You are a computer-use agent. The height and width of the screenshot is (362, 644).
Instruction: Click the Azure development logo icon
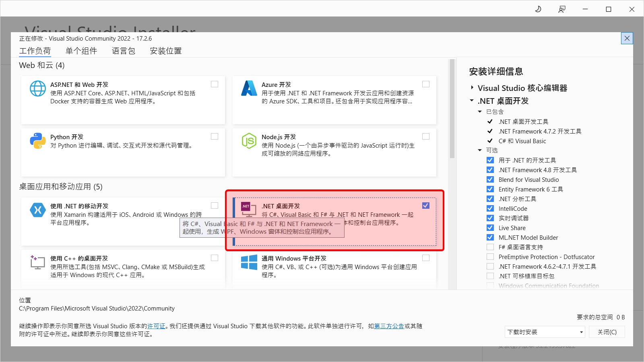point(249,88)
